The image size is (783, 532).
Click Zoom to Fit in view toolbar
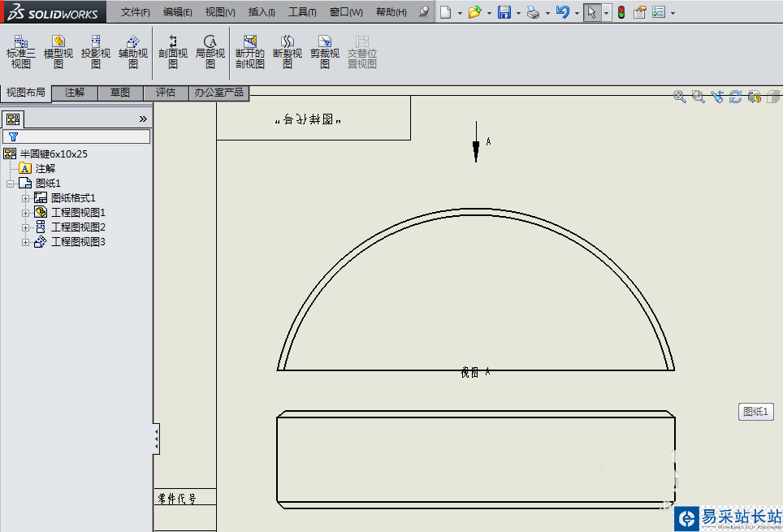pos(679,97)
